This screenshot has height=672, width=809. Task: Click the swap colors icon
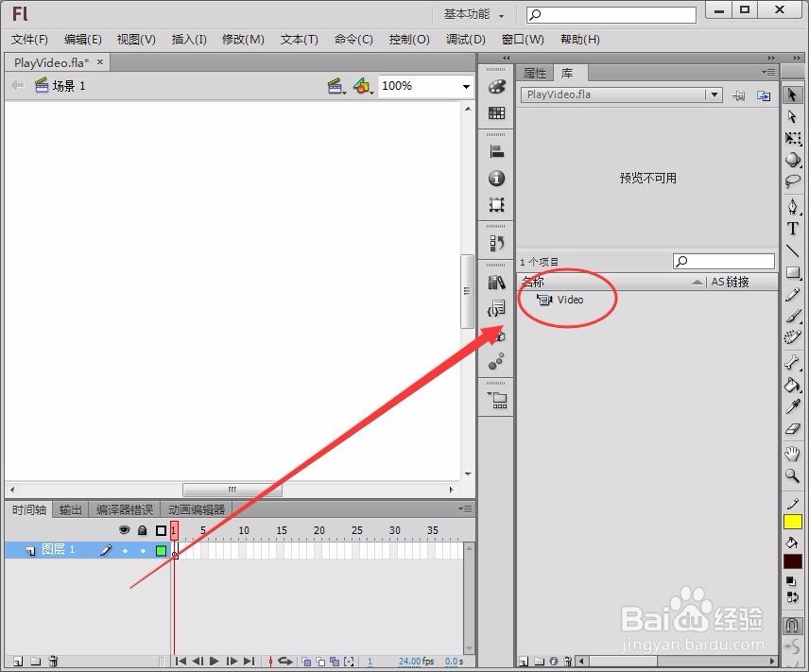[792, 597]
